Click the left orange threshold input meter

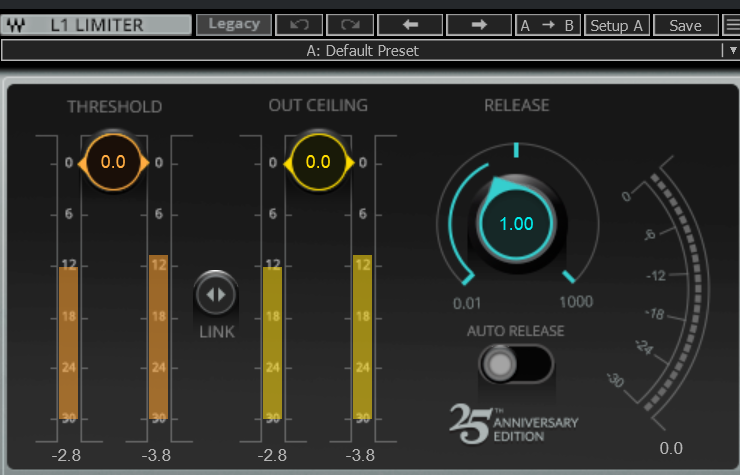tap(68, 343)
